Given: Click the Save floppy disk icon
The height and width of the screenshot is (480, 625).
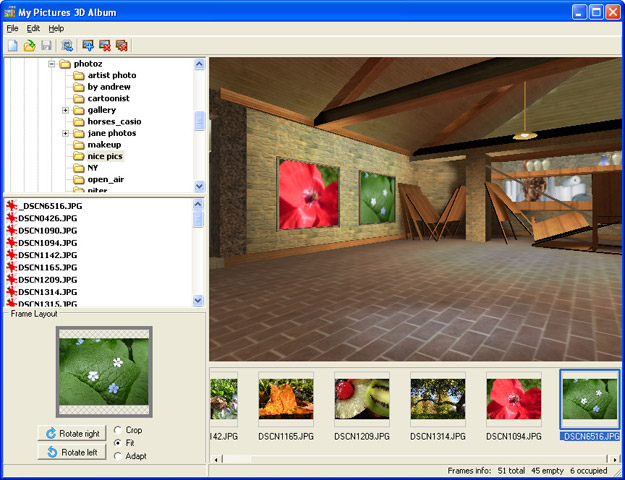Looking at the screenshot, I should [x=46, y=46].
